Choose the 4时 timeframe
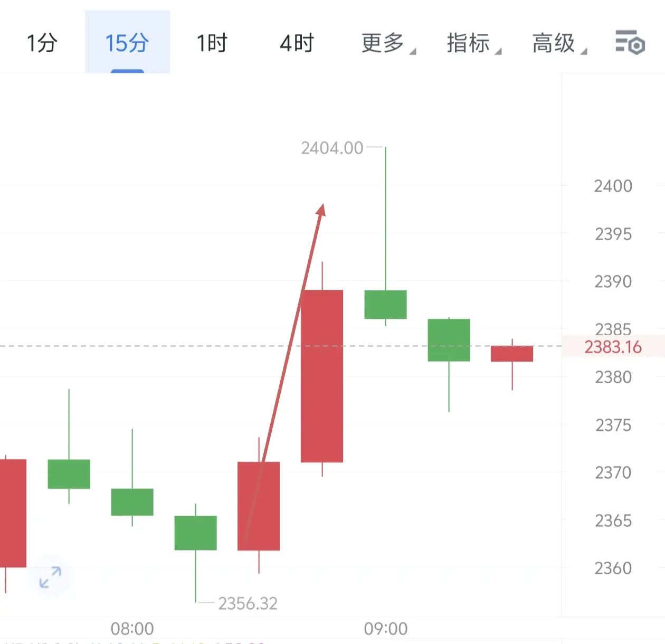665x644 pixels. [x=297, y=43]
